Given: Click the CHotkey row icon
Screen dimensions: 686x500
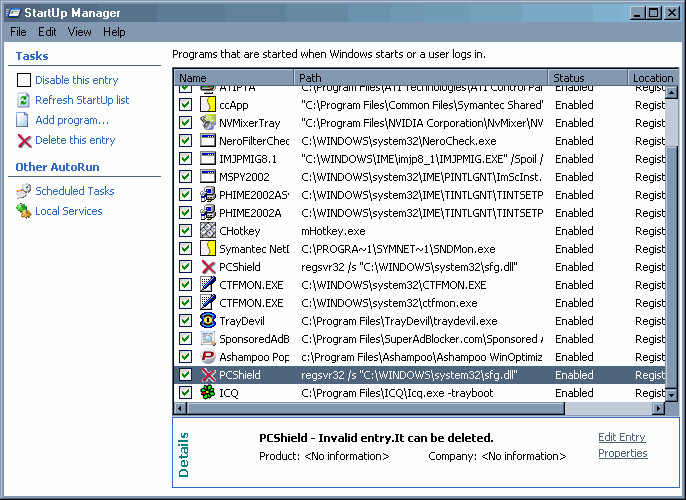Looking at the screenshot, I should tap(208, 231).
